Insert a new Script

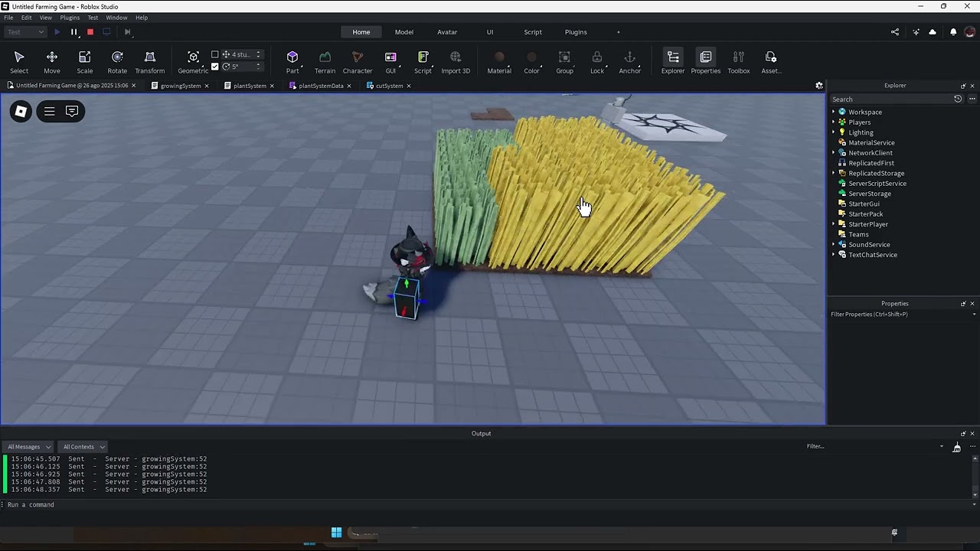click(x=423, y=61)
